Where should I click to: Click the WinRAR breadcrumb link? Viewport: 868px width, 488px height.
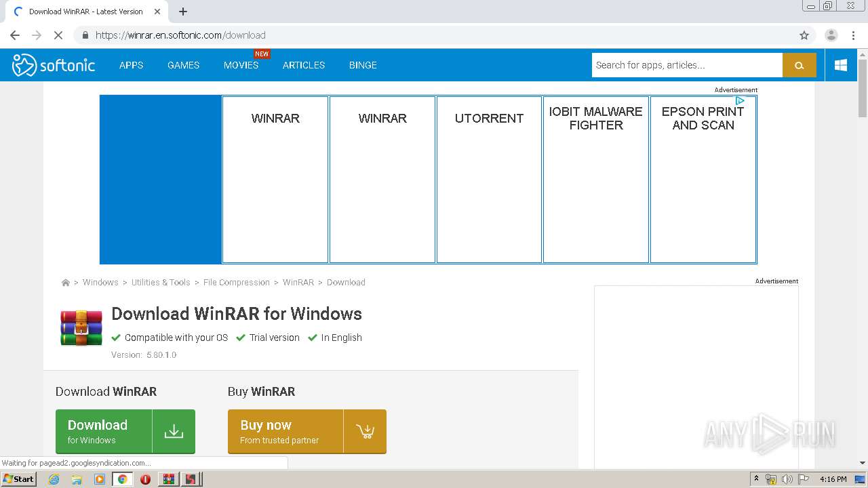tap(298, 283)
